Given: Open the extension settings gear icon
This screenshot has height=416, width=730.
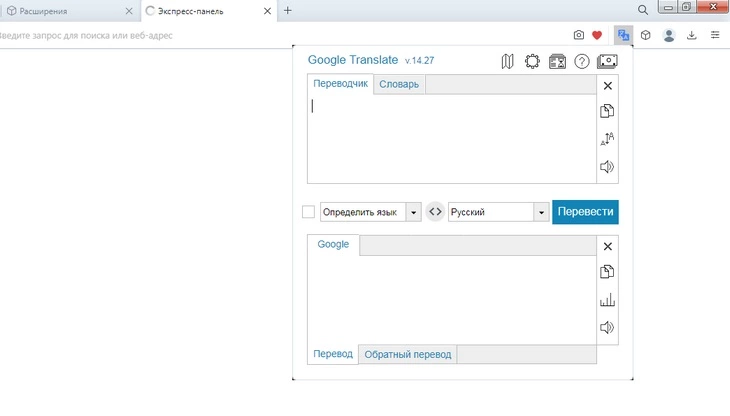Looking at the screenshot, I should (x=532, y=61).
